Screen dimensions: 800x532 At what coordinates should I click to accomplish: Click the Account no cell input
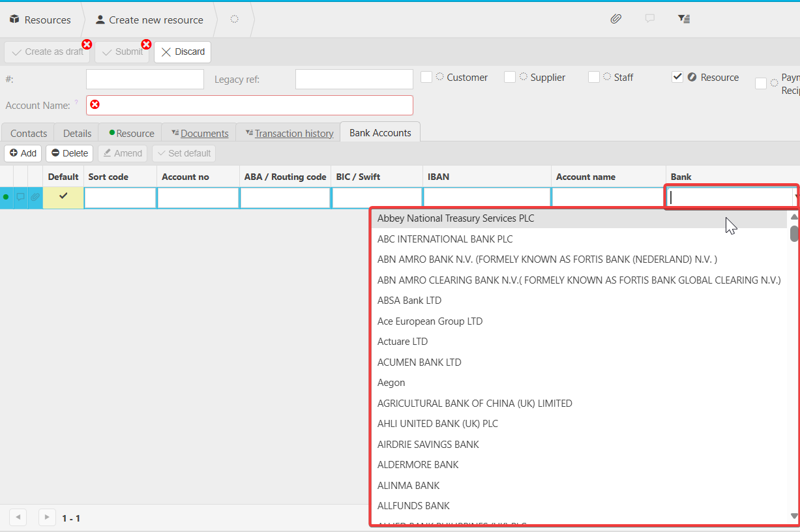point(198,198)
